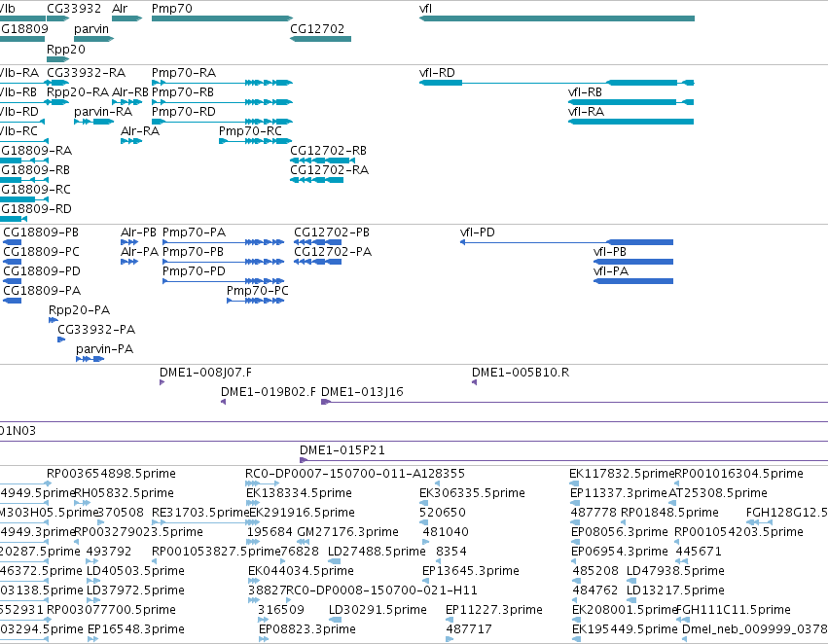
Task: Click the CG12702-RA transcript label
Action: pos(329,170)
